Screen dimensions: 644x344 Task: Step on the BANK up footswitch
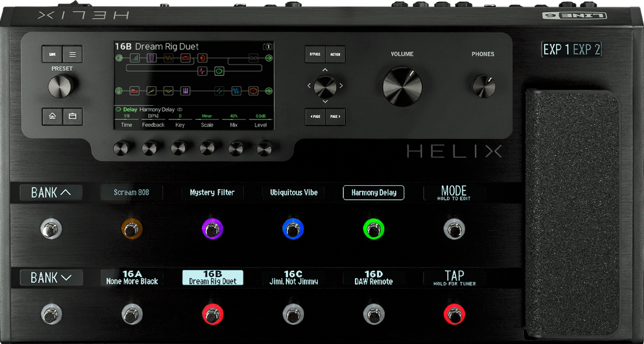(x=51, y=229)
